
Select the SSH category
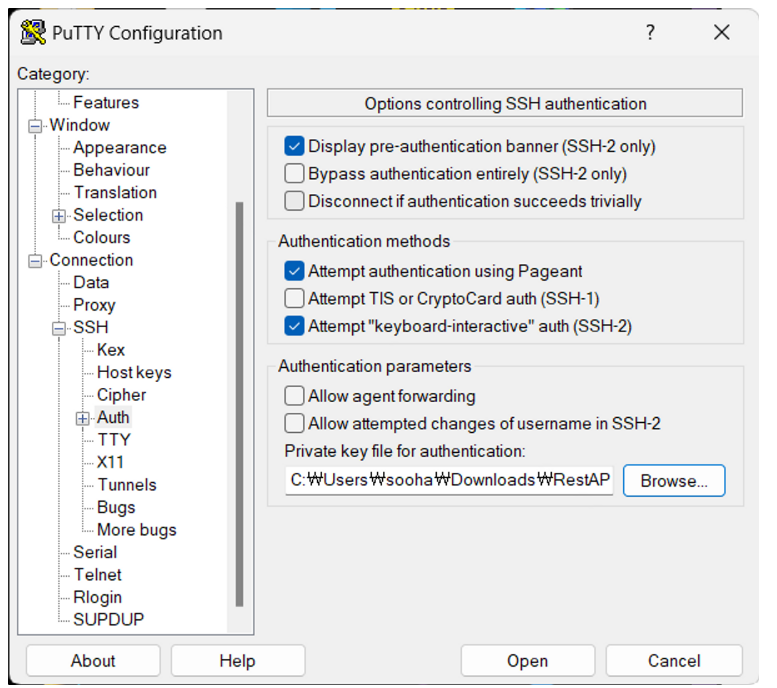point(91,327)
